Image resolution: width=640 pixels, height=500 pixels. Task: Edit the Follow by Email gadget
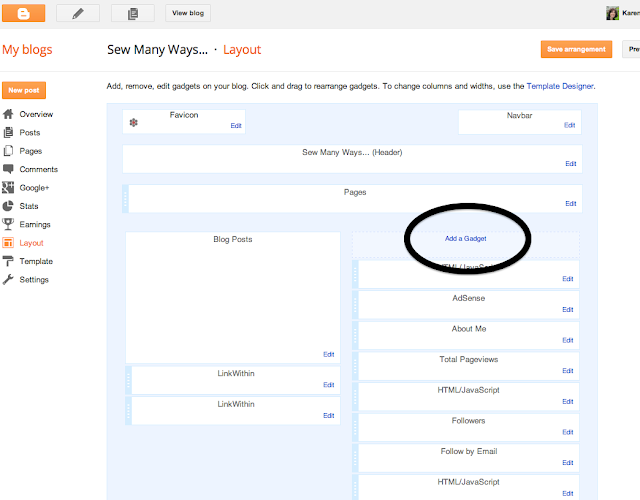568,463
